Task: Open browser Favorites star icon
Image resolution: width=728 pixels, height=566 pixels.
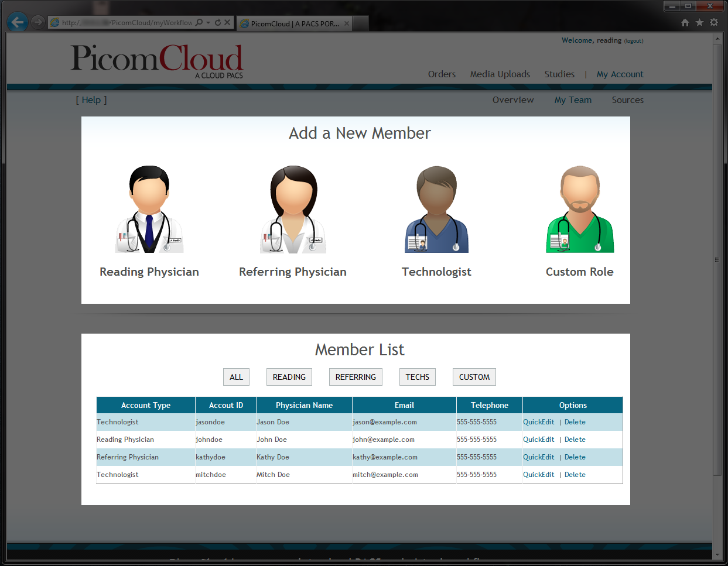Action: pos(699,23)
